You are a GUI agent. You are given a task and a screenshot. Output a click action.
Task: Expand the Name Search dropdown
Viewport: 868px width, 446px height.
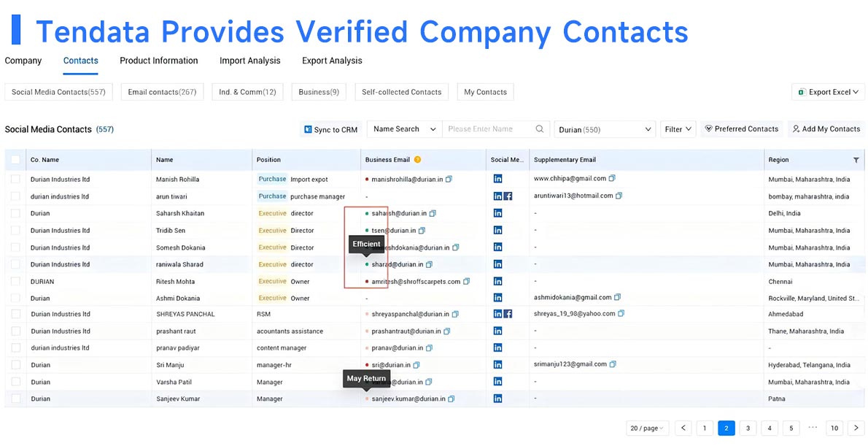tap(404, 129)
